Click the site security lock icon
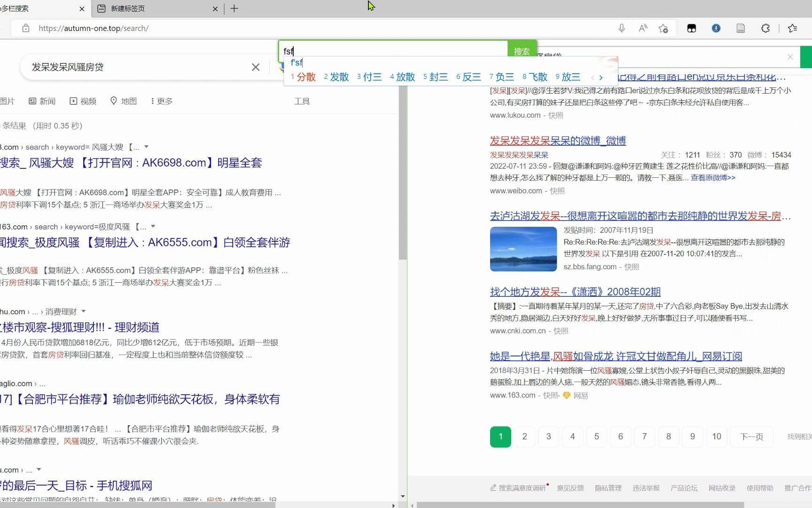Image resolution: width=812 pixels, height=508 pixels. pyautogui.click(x=26, y=28)
